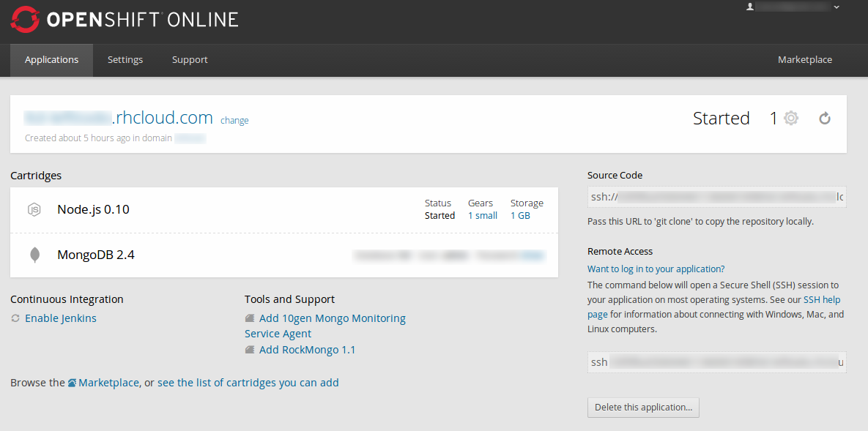
Task: Click the 1 small gears link
Action: (483, 216)
